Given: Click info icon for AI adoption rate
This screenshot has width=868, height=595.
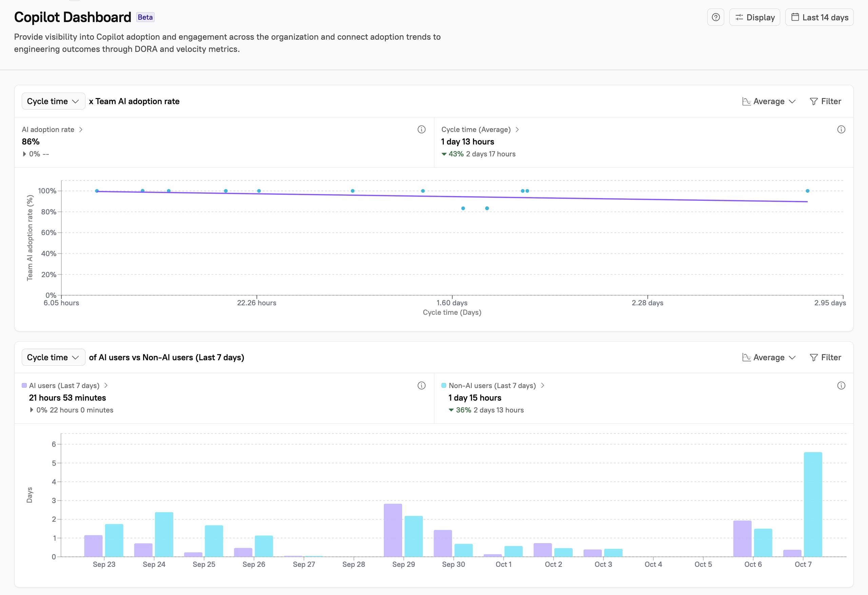Looking at the screenshot, I should point(421,129).
